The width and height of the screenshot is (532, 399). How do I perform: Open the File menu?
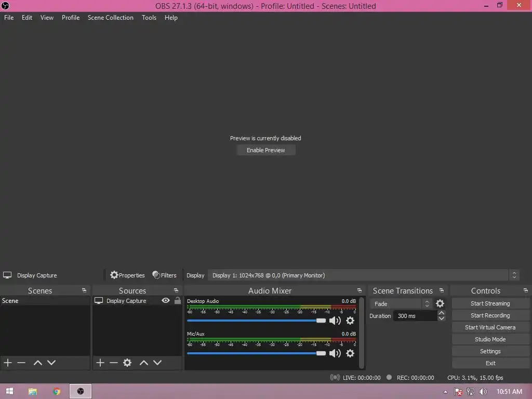tap(9, 18)
